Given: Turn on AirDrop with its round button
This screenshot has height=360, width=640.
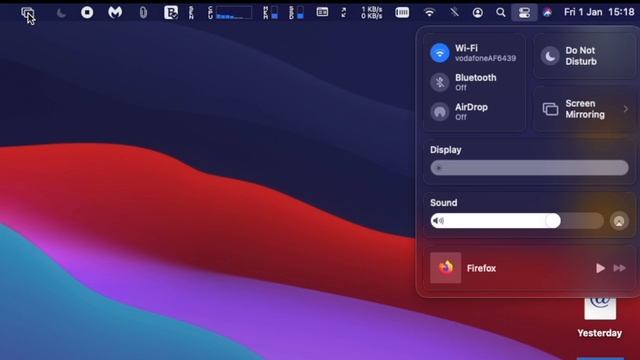Looking at the screenshot, I should (440, 111).
